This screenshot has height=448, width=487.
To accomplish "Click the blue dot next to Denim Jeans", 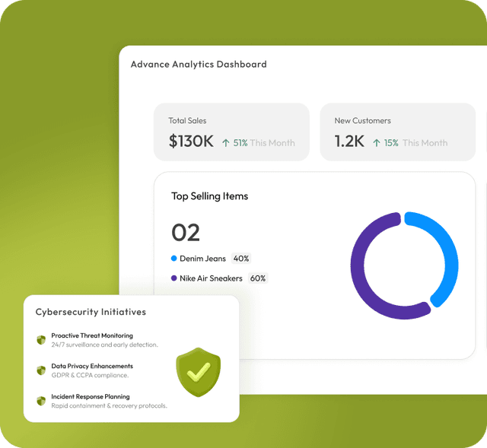I will [x=174, y=259].
